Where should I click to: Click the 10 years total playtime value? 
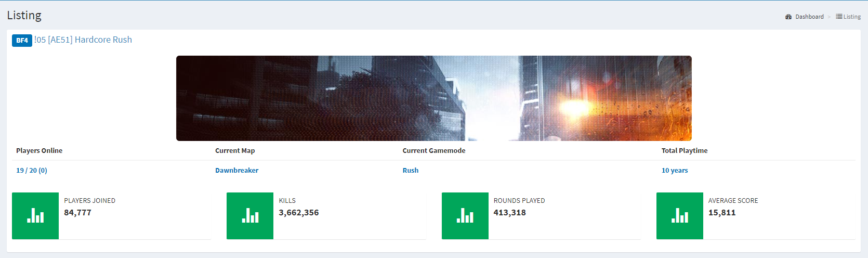[675, 170]
